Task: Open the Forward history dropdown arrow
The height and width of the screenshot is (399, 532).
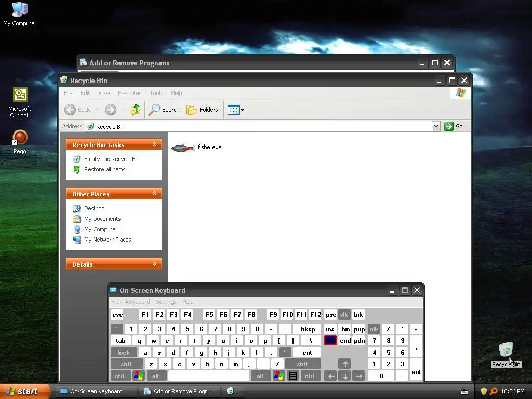Action: 123,110
